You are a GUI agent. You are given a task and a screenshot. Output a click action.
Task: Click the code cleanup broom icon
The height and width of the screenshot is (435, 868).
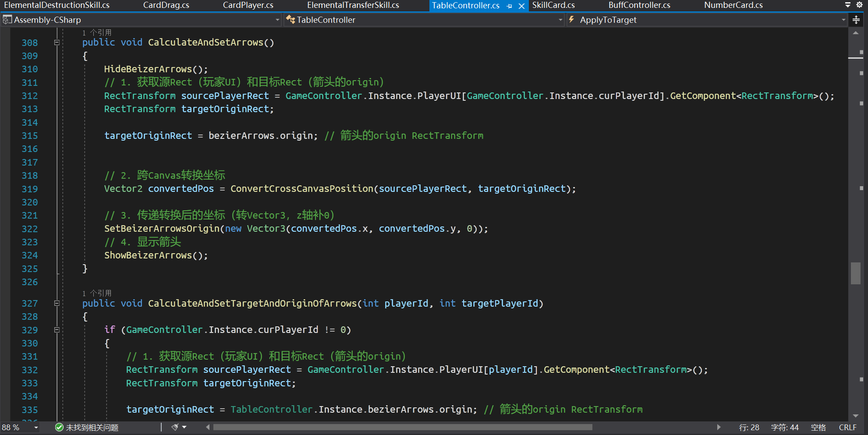click(x=175, y=427)
